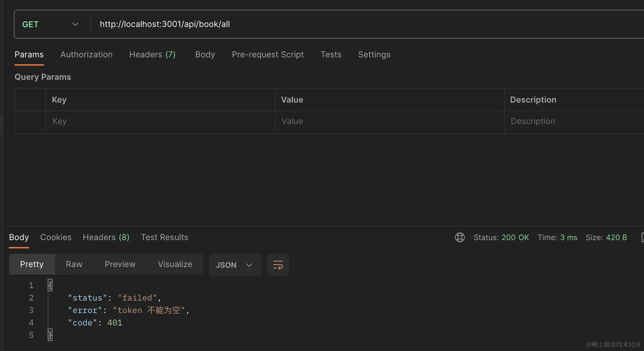This screenshot has width=644, height=351.
Task: Select the response Body tab
Action: (19, 237)
